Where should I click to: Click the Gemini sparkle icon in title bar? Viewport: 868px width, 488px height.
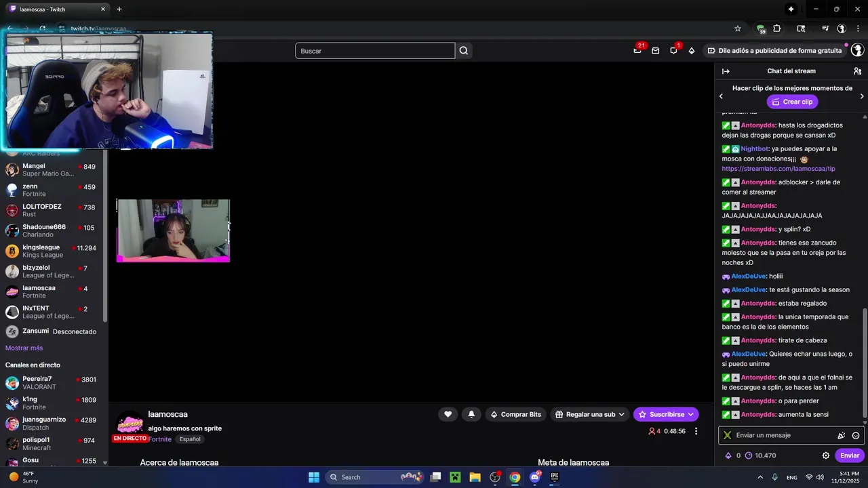(x=791, y=9)
